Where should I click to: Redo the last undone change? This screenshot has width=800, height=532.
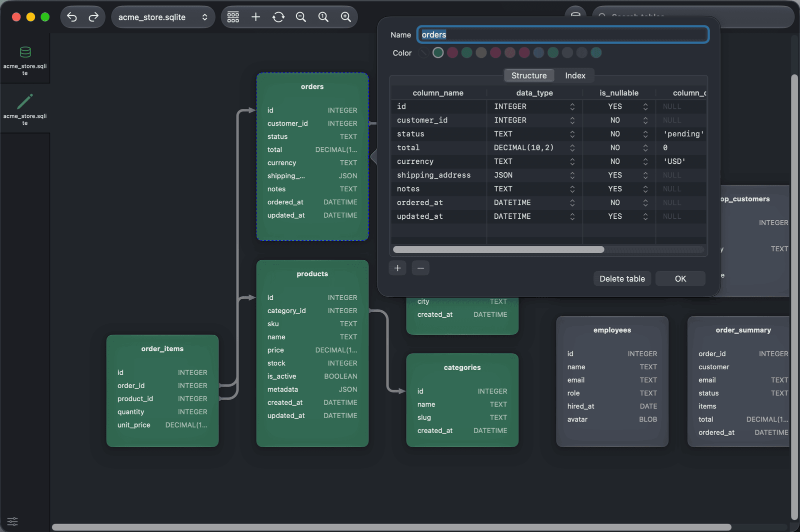93,17
